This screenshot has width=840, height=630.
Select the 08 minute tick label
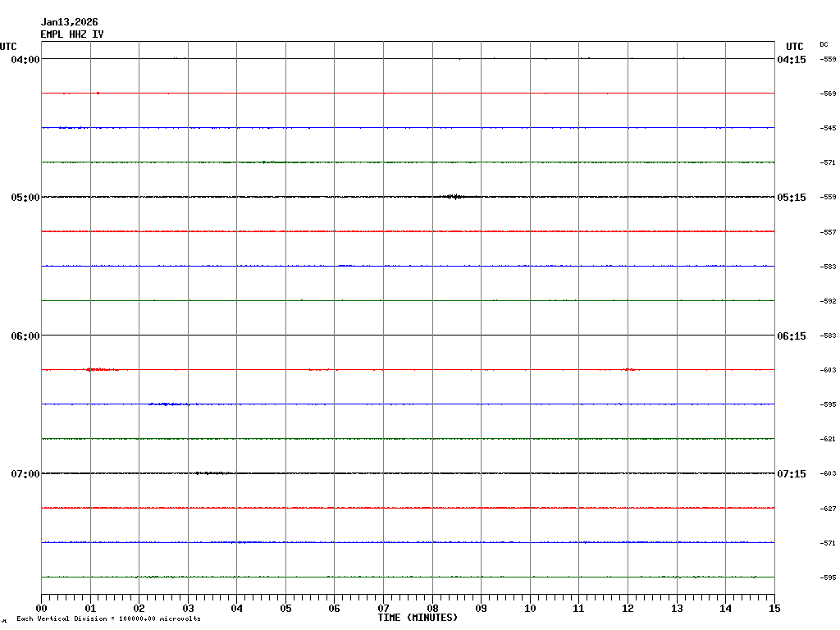(432, 609)
